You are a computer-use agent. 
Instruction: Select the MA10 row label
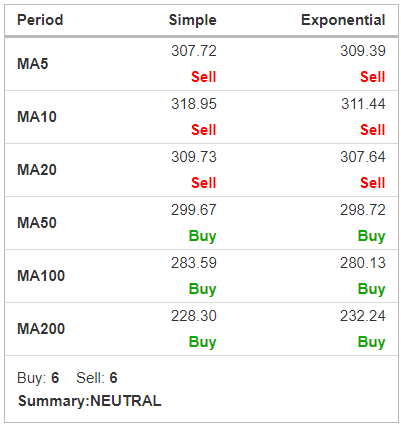(x=37, y=117)
